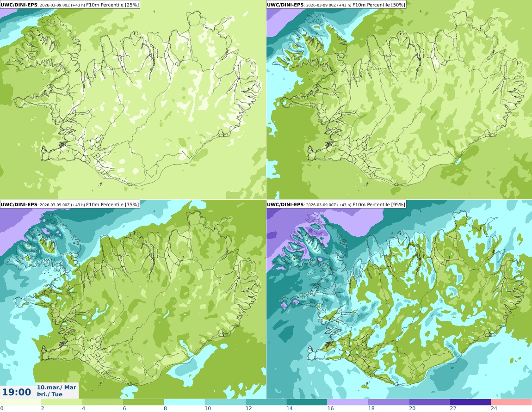Pick the dark indigo 22–24 legend swatch
Viewport: 532px width, 412px height.
(x=470, y=402)
